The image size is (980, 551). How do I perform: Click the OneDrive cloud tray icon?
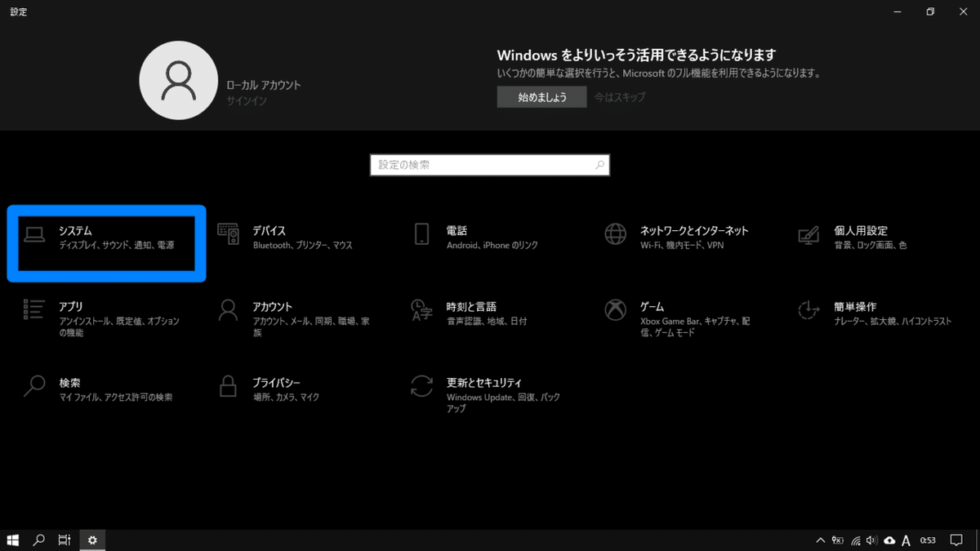(889, 540)
